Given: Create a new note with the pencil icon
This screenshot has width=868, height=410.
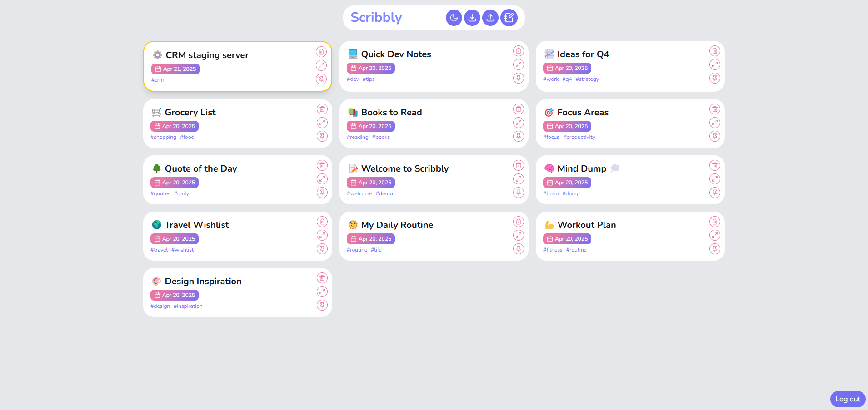Looking at the screenshot, I should tap(509, 18).
